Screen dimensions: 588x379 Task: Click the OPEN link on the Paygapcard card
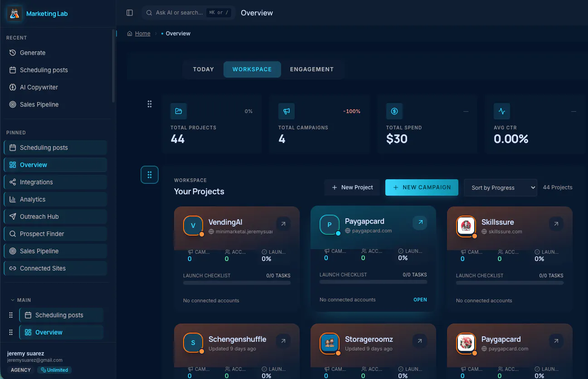420,300
